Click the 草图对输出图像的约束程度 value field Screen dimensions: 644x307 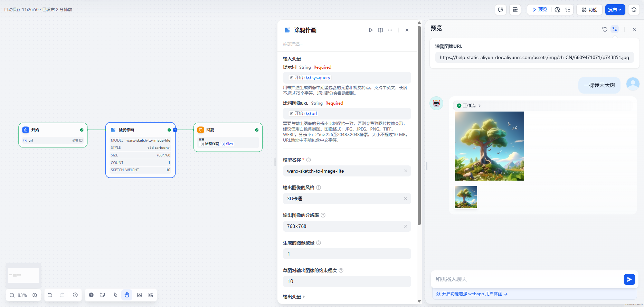click(x=347, y=281)
